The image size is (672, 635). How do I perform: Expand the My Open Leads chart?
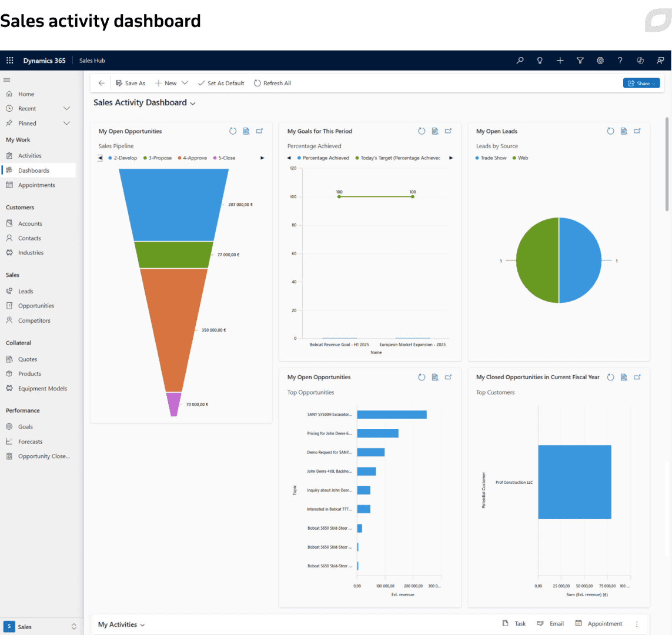(637, 131)
